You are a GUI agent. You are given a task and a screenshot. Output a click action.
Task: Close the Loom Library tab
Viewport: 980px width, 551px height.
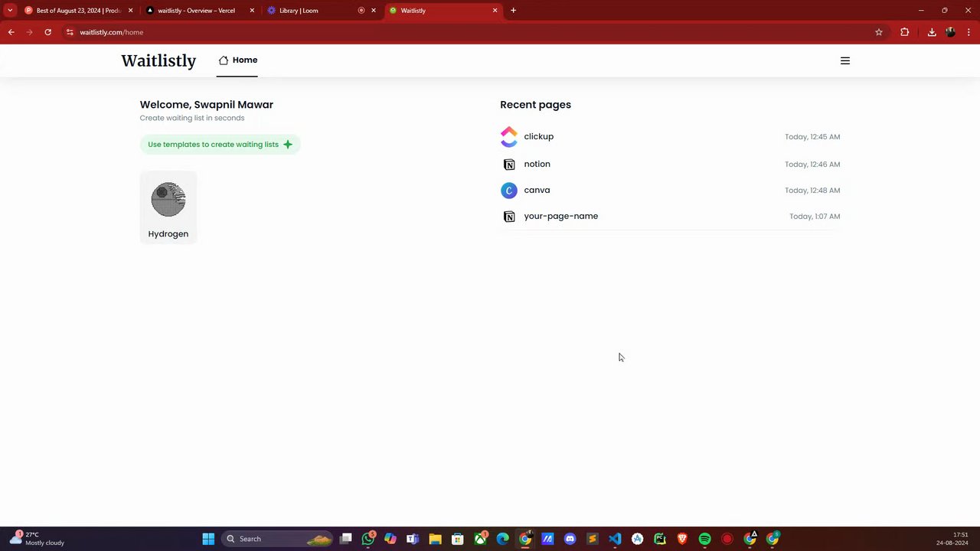[374, 11]
